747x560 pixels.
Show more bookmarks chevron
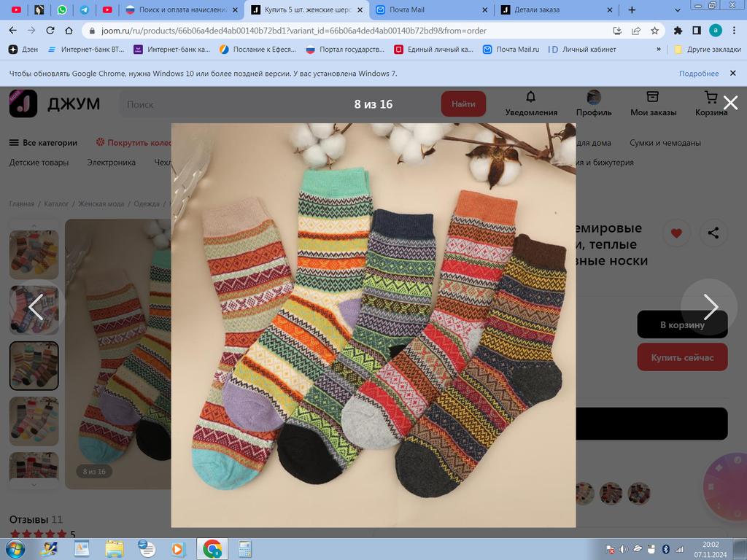(659, 49)
